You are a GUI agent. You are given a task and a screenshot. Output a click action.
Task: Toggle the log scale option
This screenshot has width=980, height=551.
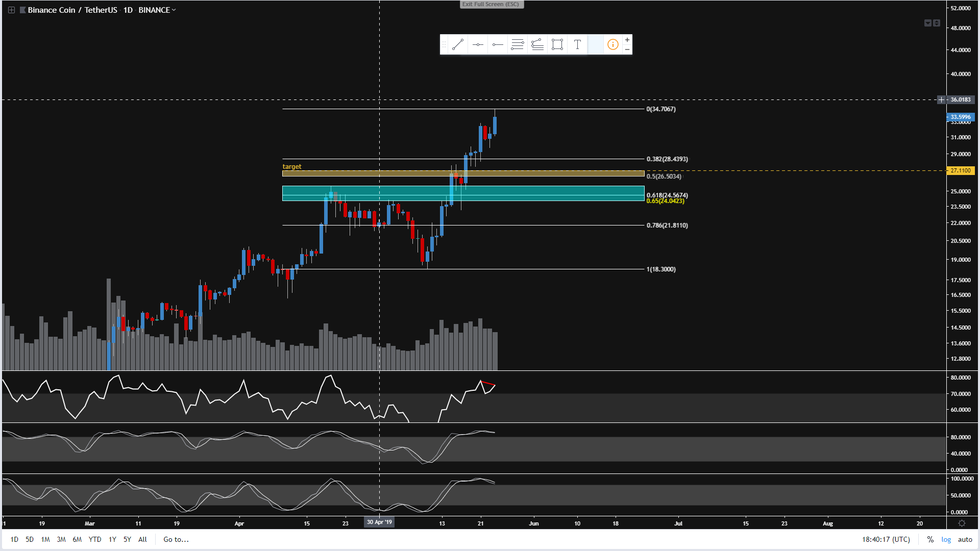946,539
